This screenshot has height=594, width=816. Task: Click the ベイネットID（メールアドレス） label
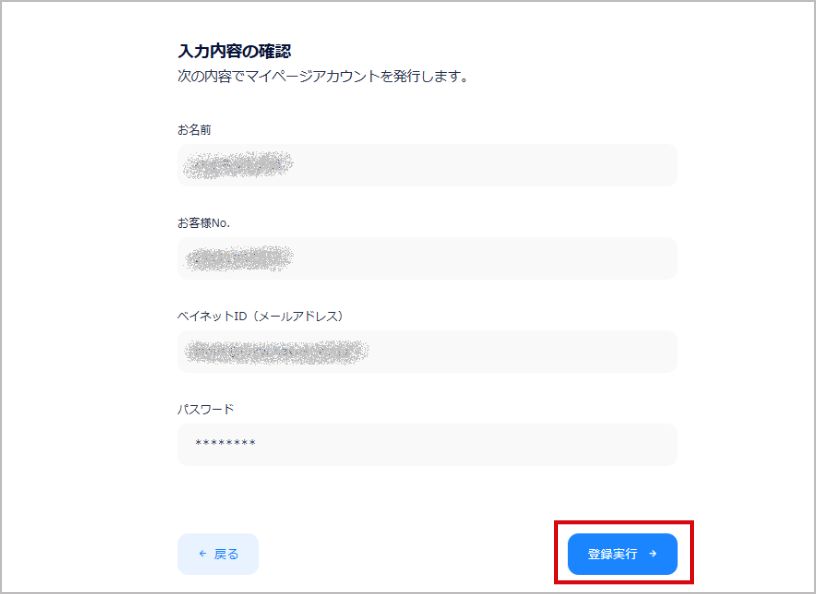coord(261,316)
